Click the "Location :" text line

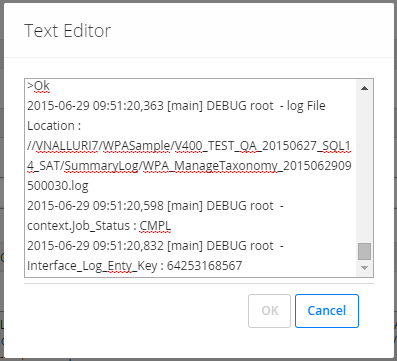[54, 126]
